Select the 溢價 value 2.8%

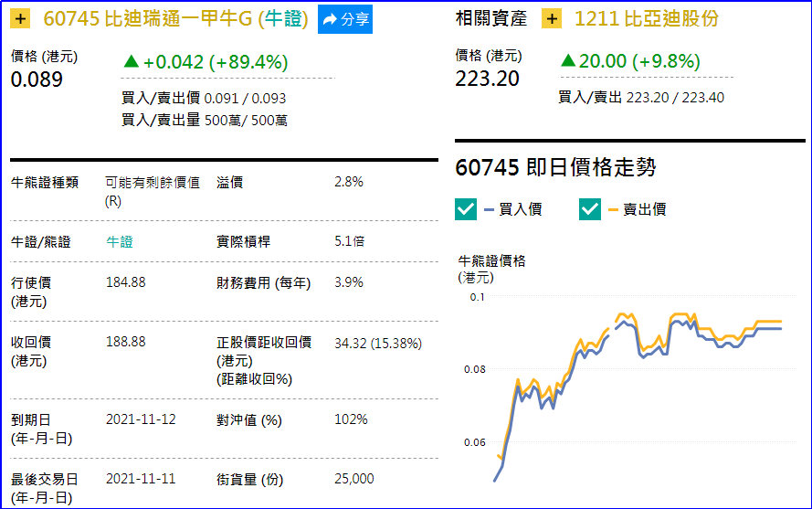[349, 182]
